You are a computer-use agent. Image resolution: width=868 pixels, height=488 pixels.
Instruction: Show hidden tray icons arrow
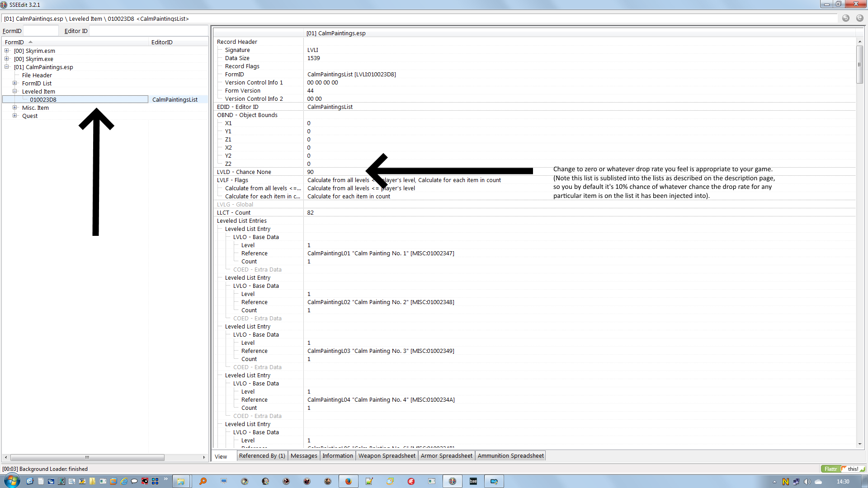774,482
